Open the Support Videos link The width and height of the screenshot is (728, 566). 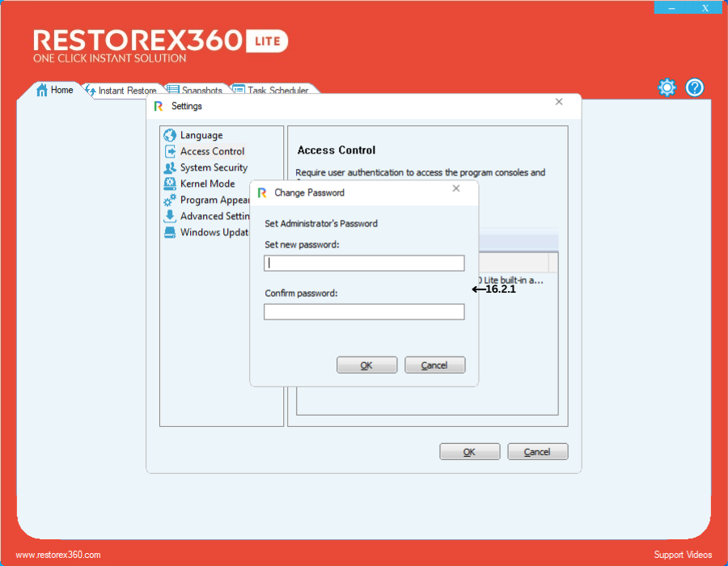pos(683,555)
